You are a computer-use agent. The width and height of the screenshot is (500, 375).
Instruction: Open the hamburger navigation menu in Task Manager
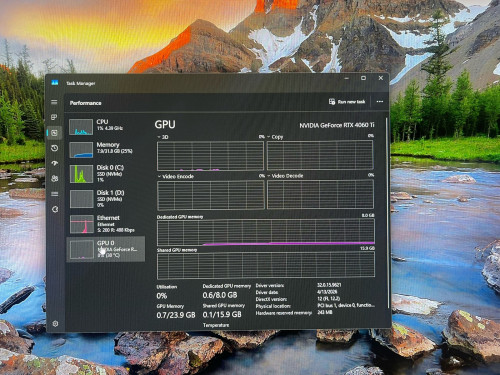[x=54, y=102]
